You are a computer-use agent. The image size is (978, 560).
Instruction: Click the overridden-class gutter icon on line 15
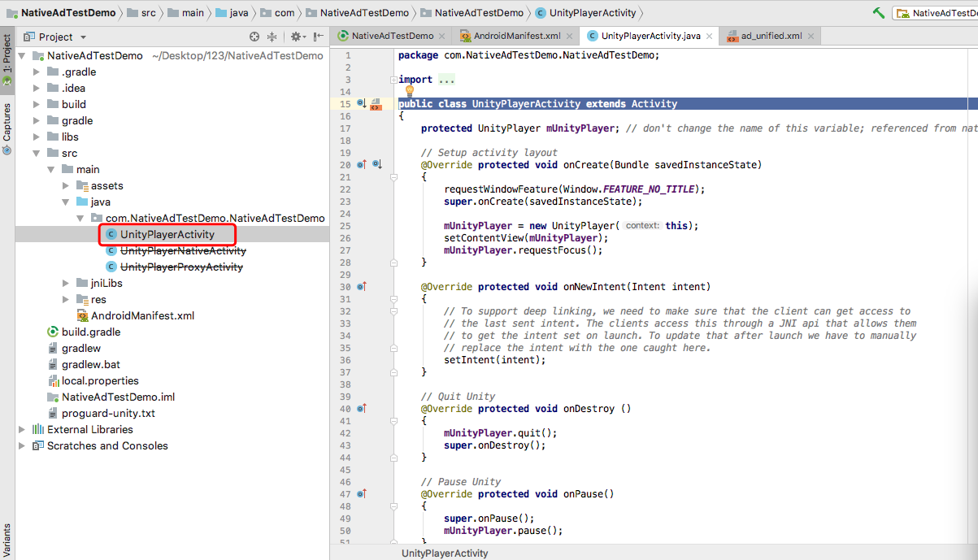[361, 104]
